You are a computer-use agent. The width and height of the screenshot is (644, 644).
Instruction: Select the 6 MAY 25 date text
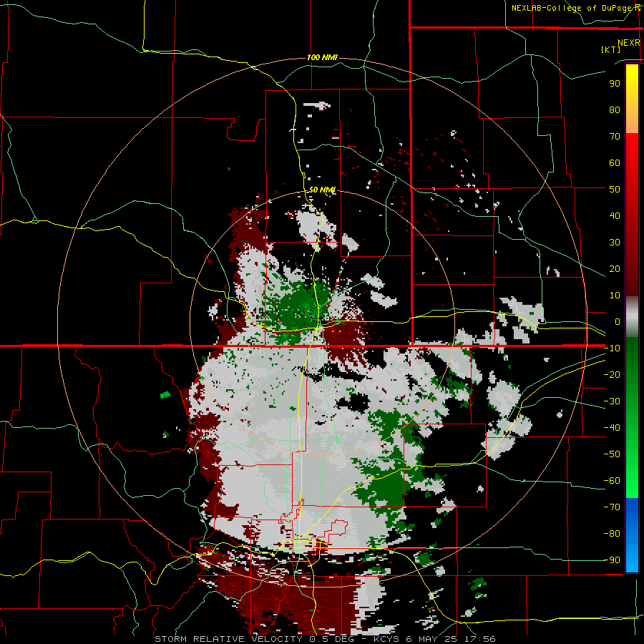point(432,639)
